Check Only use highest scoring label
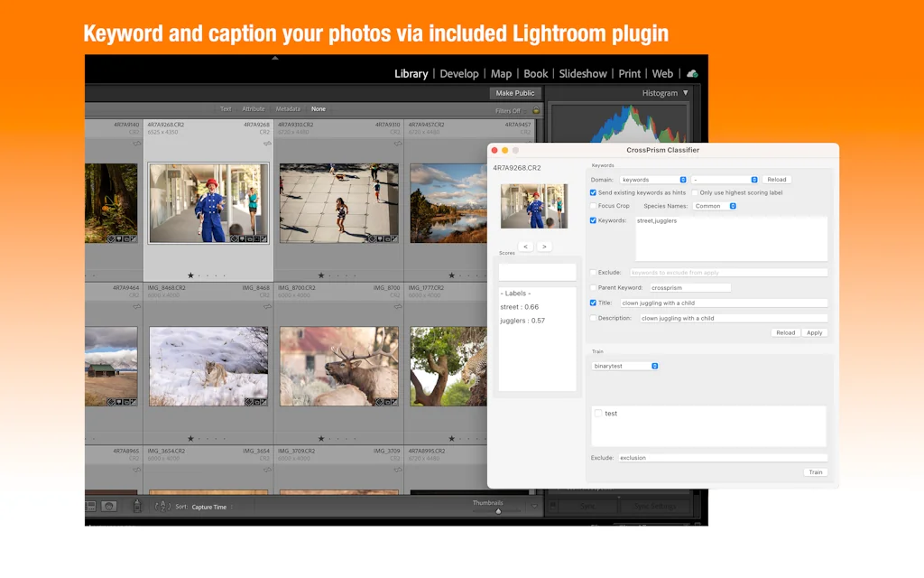This screenshot has height=578, width=924. [695, 192]
